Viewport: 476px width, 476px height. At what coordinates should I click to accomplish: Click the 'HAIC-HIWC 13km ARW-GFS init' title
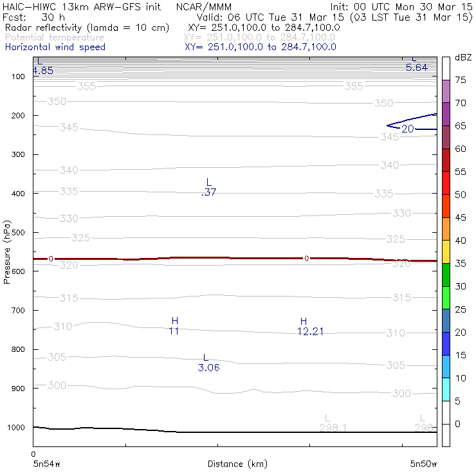[81, 6]
